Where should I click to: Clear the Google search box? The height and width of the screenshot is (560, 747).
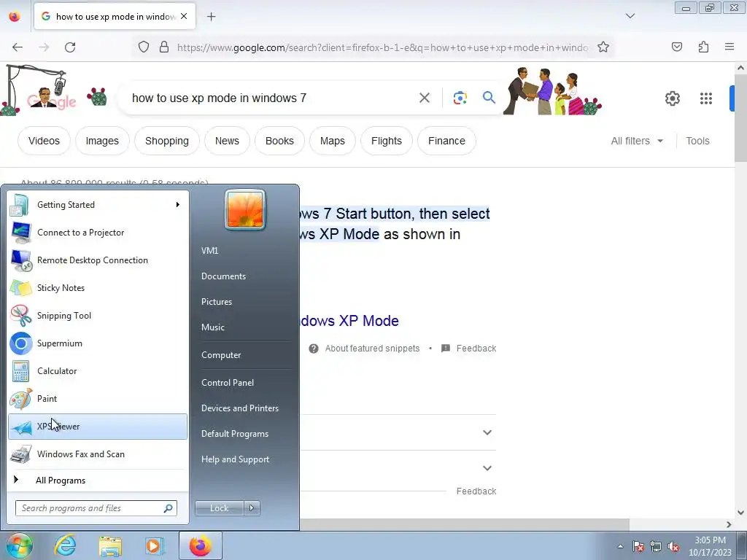point(425,98)
